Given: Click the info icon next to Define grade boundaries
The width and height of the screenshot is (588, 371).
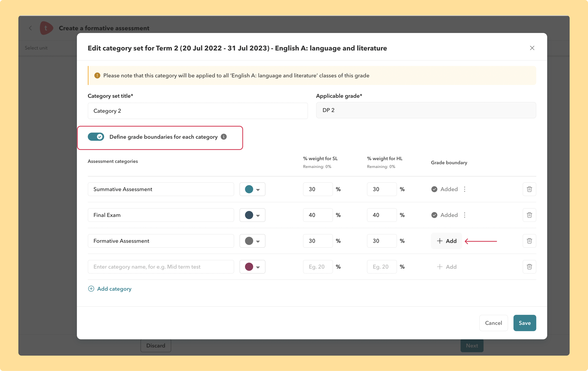Looking at the screenshot, I should click(x=224, y=137).
